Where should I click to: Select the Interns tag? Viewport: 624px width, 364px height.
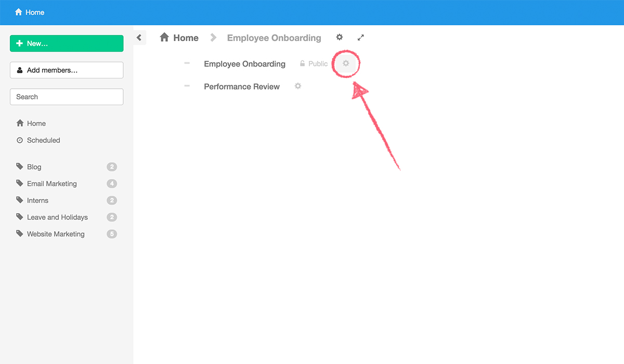pos(37,200)
